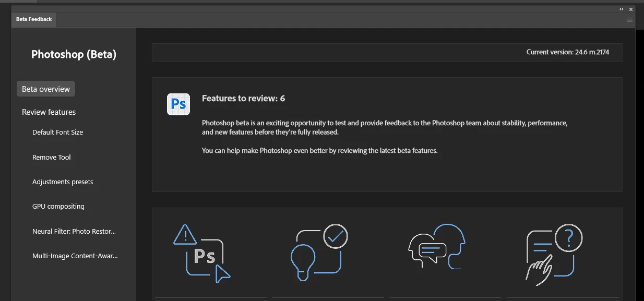Open Adjustments presets feature review
This screenshot has height=301, width=644.
(x=63, y=182)
